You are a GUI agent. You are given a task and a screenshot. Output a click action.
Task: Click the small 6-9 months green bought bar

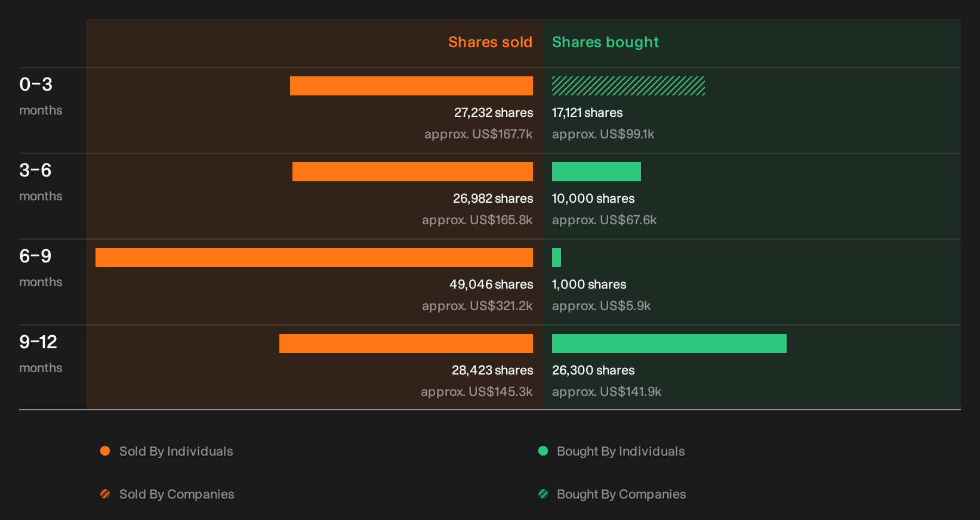(x=556, y=258)
